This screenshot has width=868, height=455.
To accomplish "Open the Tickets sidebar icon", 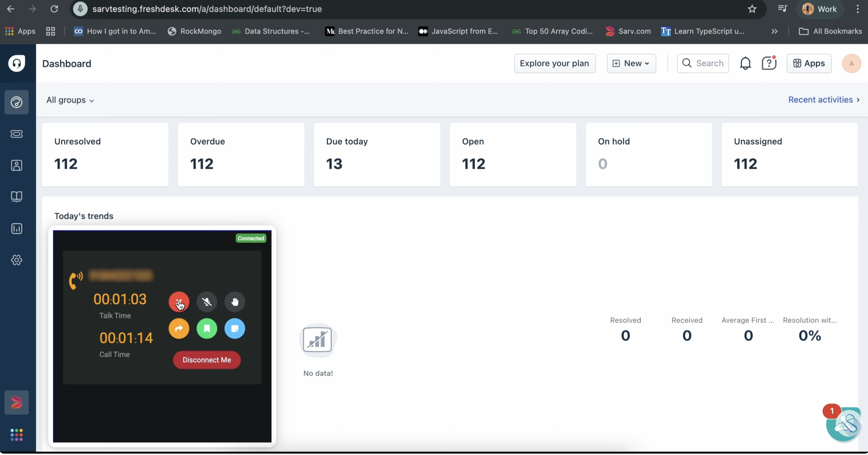I will pyautogui.click(x=16, y=134).
